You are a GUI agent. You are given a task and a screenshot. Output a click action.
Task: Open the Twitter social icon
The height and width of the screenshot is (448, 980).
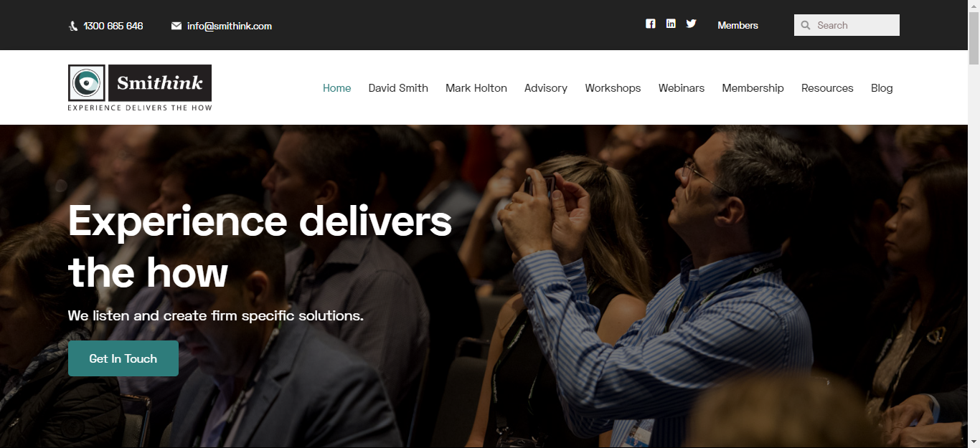point(691,24)
